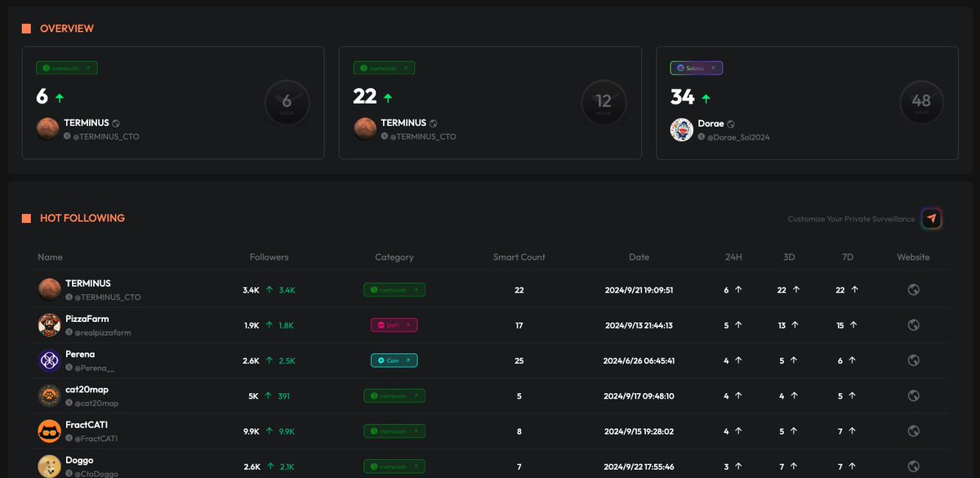Open website globe icon in cat20map row

click(914, 395)
